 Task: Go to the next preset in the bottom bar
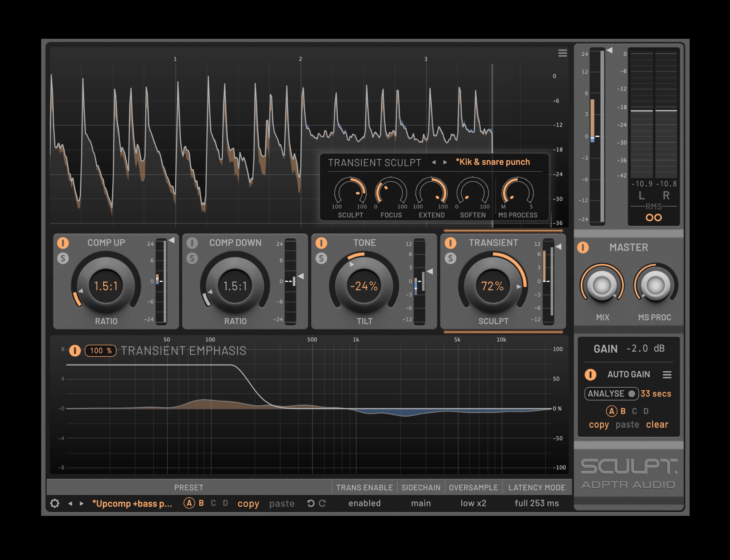point(81,503)
